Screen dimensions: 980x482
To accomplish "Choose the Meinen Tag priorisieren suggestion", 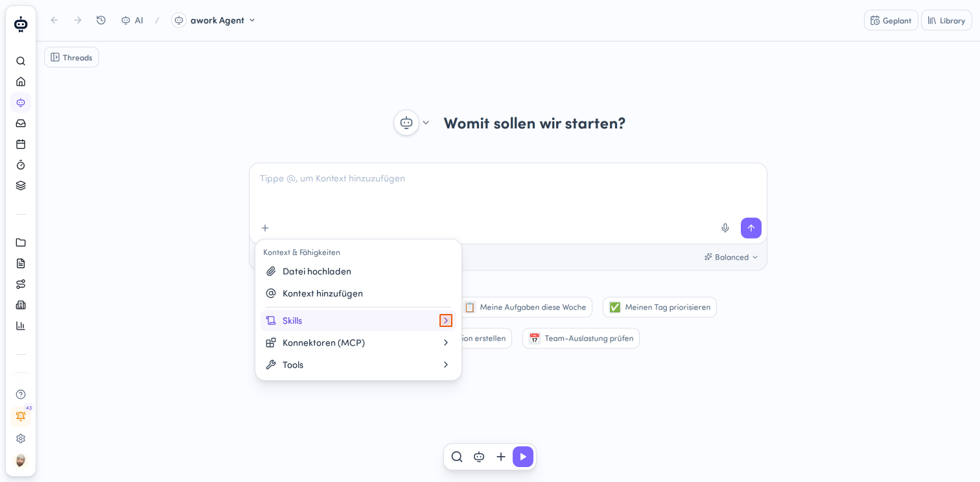I will [660, 307].
